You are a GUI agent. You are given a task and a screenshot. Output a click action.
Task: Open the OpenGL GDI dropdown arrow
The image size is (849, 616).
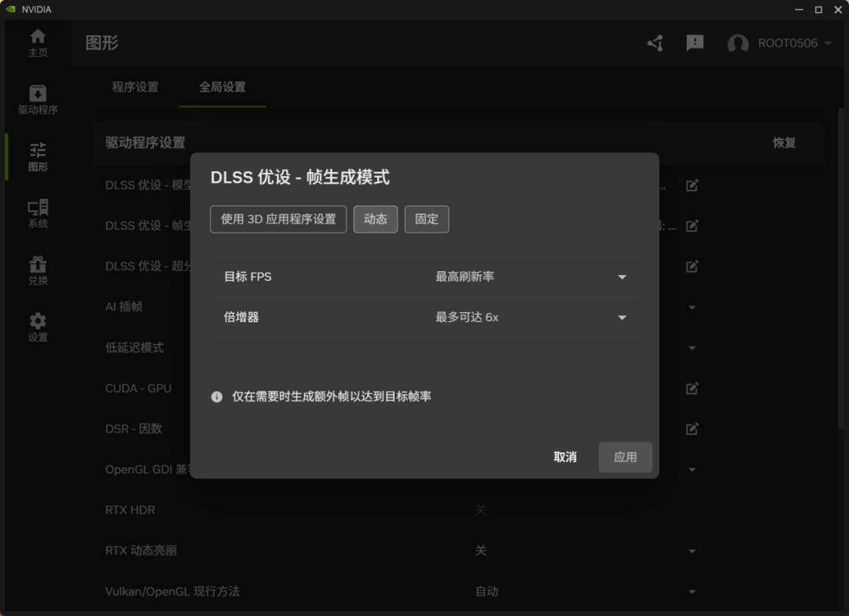(x=692, y=470)
